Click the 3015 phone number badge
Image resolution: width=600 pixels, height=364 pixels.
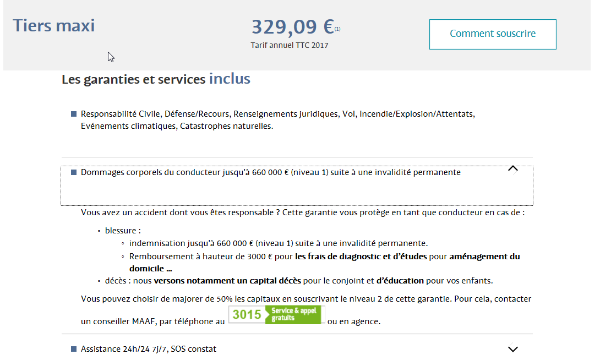click(x=247, y=315)
